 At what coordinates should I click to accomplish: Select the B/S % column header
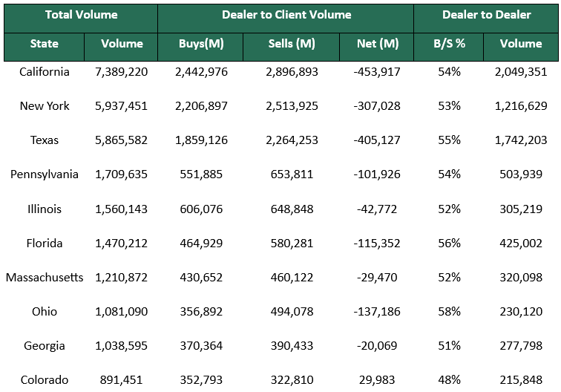pos(449,44)
